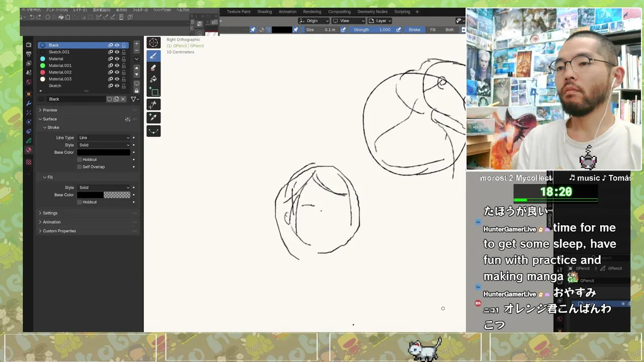Enable Stroke Holdout checkbox
The image size is (644, 362).
click(79, 159)
